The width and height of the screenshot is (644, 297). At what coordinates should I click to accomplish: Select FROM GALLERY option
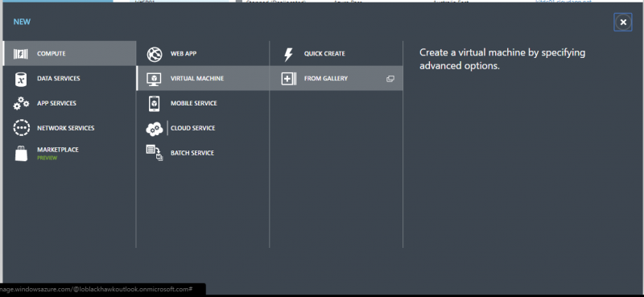point(336,78)
